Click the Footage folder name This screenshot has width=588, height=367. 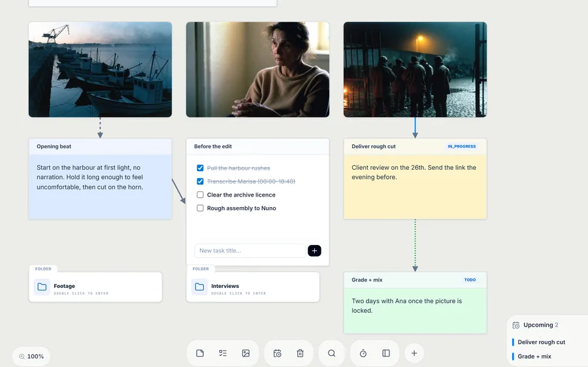(64, 286)
